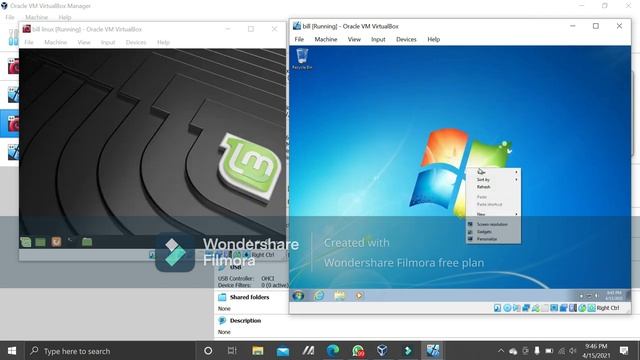The height and width of the screenshot is (360, 640).
Task: Open the Help menu in VirtualBox Manager
Action: pos(64,17)
